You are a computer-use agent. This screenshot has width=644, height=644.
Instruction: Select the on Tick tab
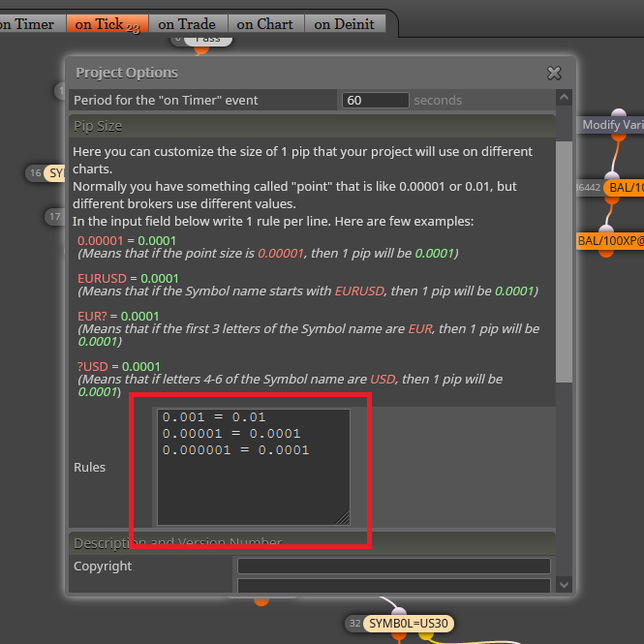coord(107,24)
